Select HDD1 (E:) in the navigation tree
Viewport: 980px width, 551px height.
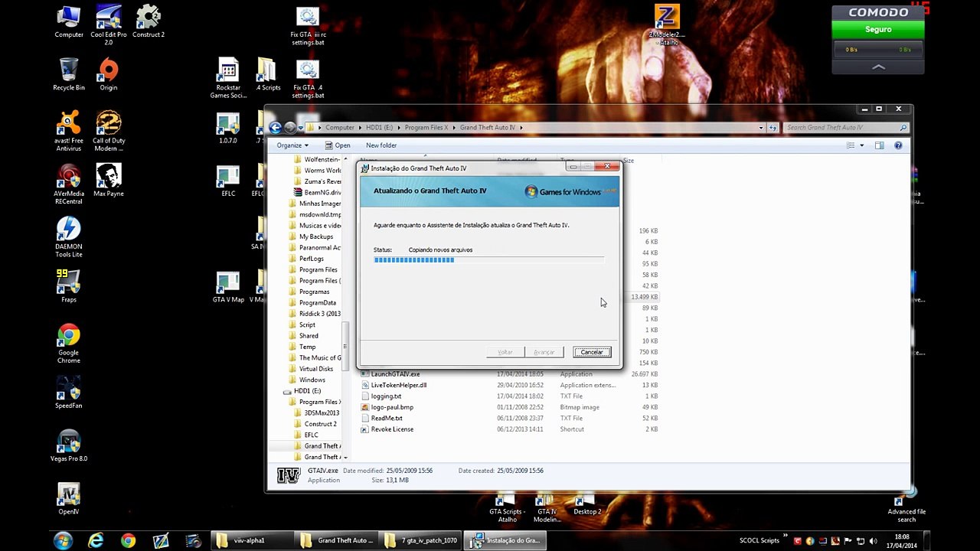[x=306, y=391]
